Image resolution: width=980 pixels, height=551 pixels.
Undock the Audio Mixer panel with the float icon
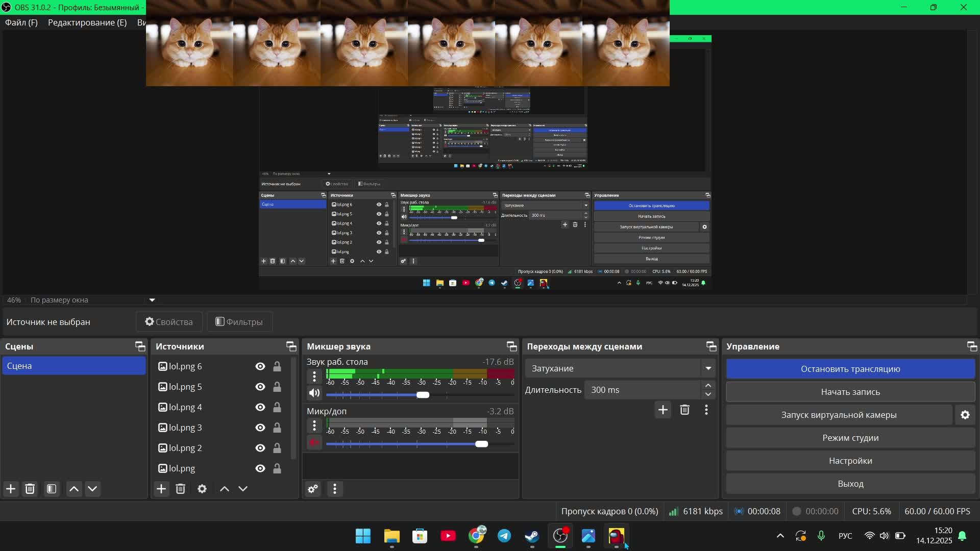click(x=511, y=346)
